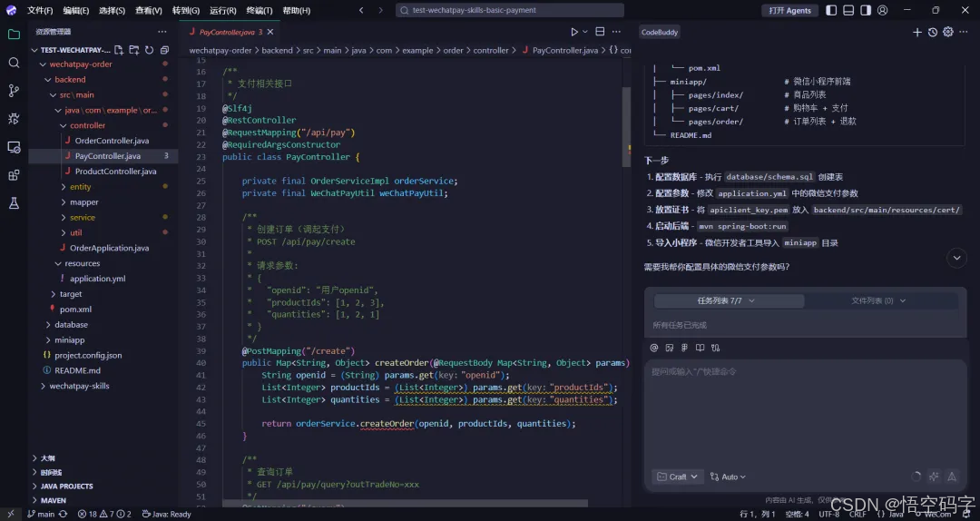Open the 帮助(H) menu
This screenshot has height=521, width=980.
(296, 10)
